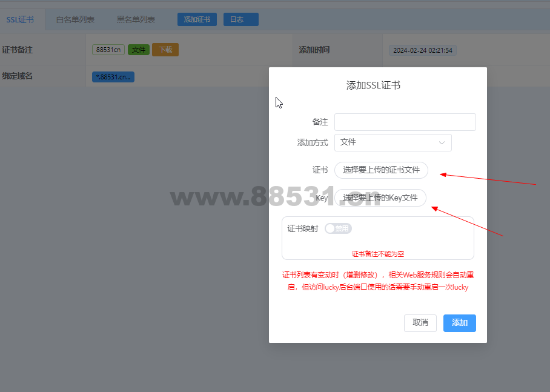Viewport: 550px width, 392px height.
Task: Open the 白名单列表 tab
Action: (x=76, y=19)
